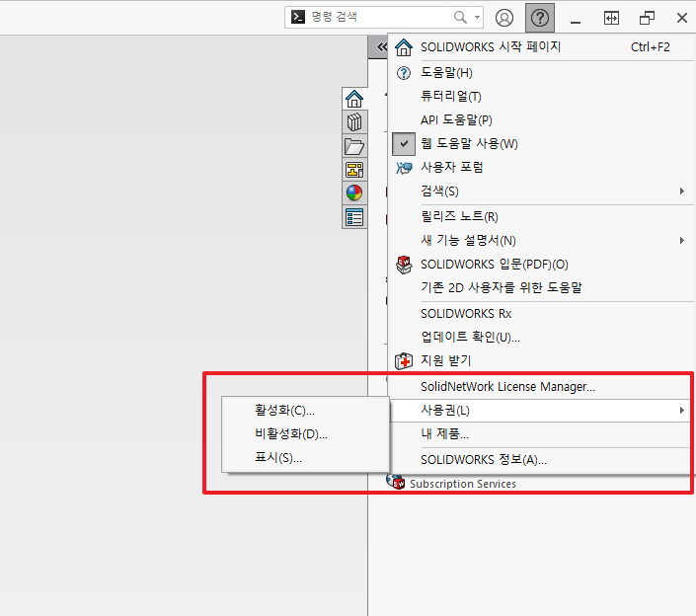Screen dimensions: 696x616
Task: Collapse the task pane with double chevron
Action: pos(382,46)
